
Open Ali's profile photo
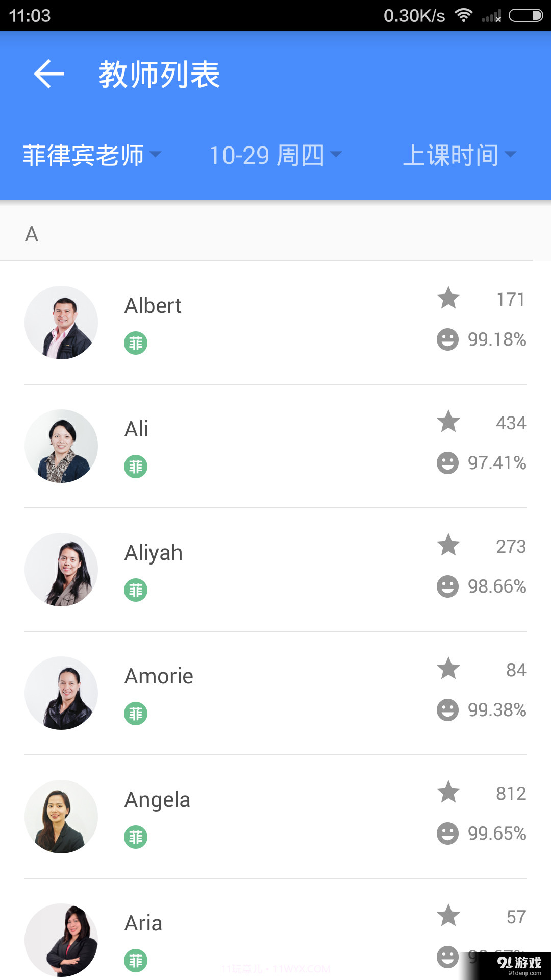61,446
